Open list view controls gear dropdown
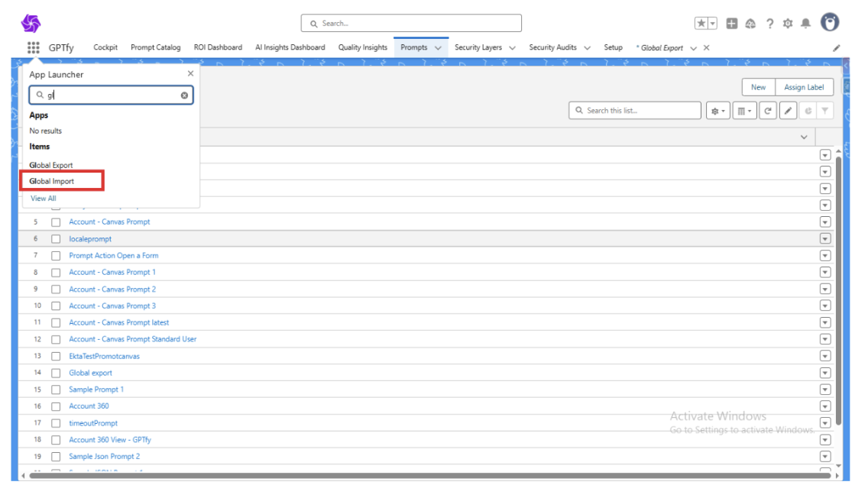Viewport: 868px width, 498px height. (x=717, y=111)
